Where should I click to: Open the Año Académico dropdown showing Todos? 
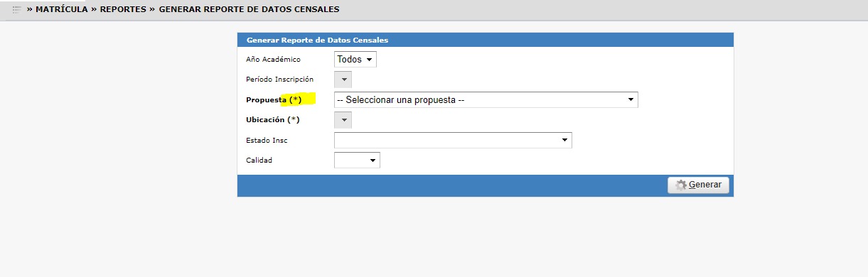pos(355,60)
